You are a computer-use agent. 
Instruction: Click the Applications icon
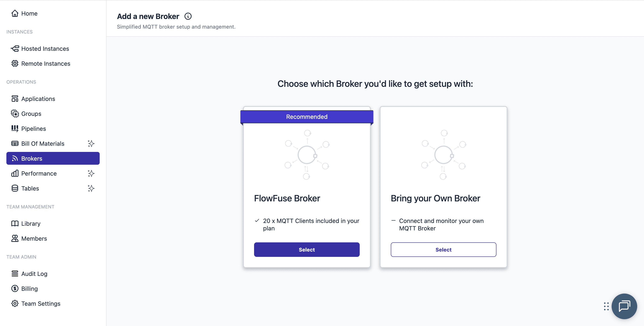[15, 98]
